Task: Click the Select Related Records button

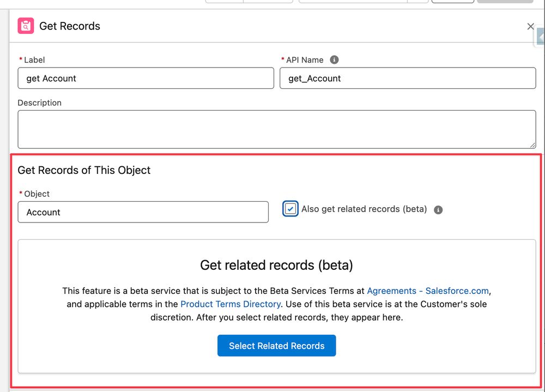Action: (276, 346)
